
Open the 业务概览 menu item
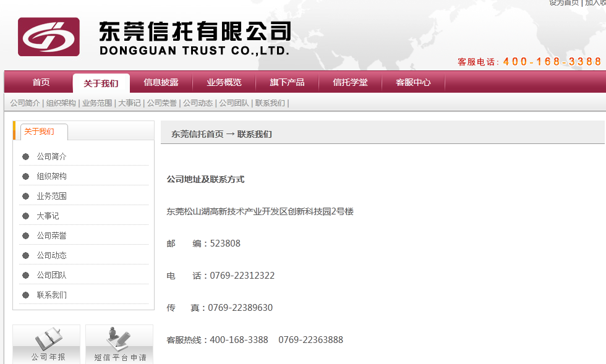224,82
